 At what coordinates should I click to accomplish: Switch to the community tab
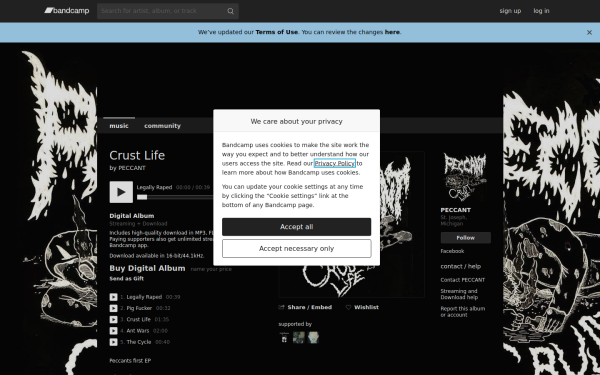162,126
